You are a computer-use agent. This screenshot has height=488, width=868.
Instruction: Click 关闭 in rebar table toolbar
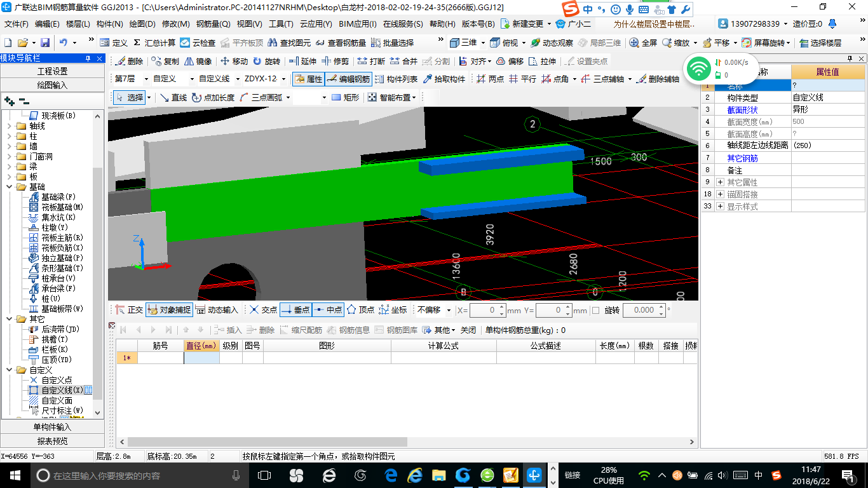[x=468, y=330]
